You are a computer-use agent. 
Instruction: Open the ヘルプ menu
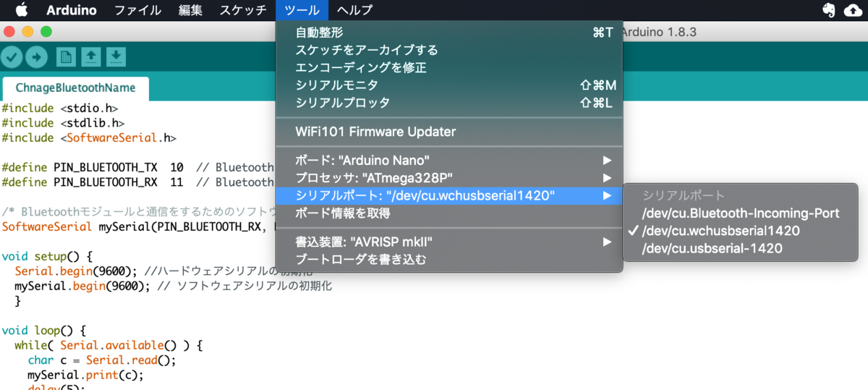tap(355, 10)
